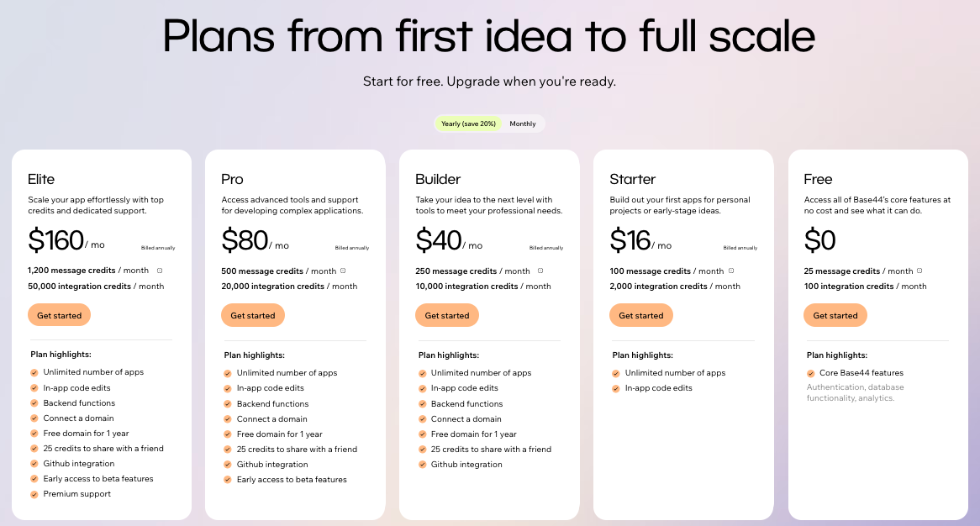Click the checkmark beside Premium support in Elite
This screenshot has height=526, width=980.
32,494
